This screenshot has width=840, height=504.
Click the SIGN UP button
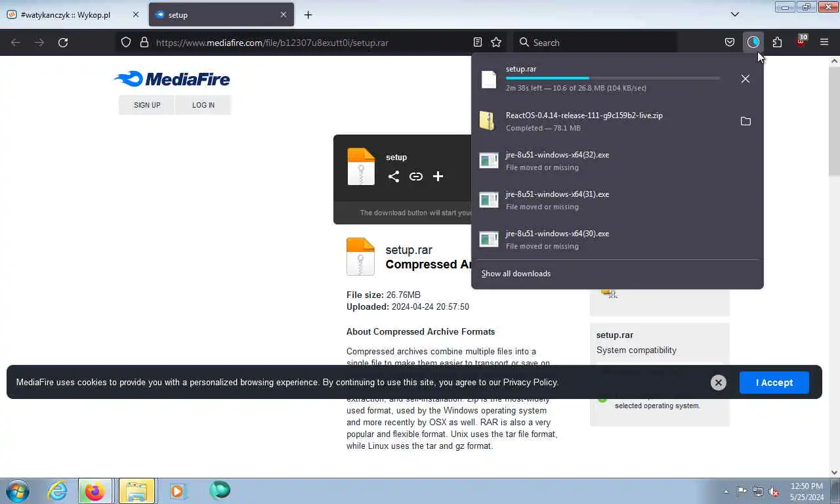[x=147, y=105]
